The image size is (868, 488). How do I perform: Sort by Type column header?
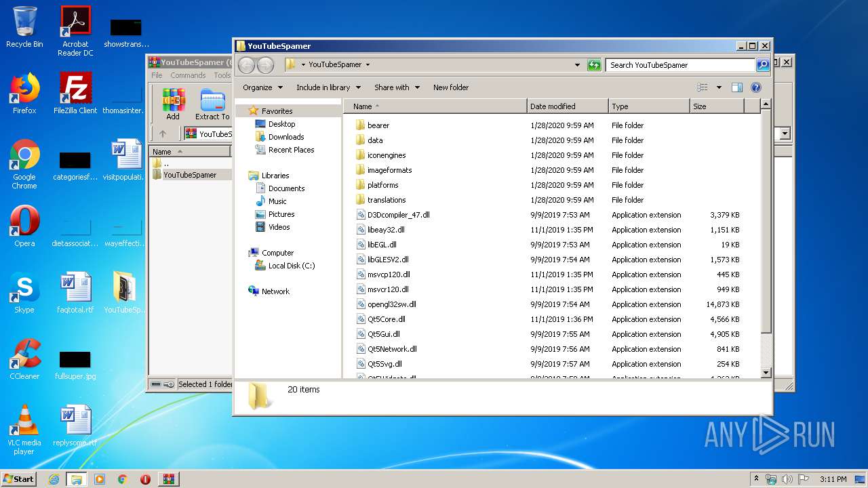coord(649,106)
